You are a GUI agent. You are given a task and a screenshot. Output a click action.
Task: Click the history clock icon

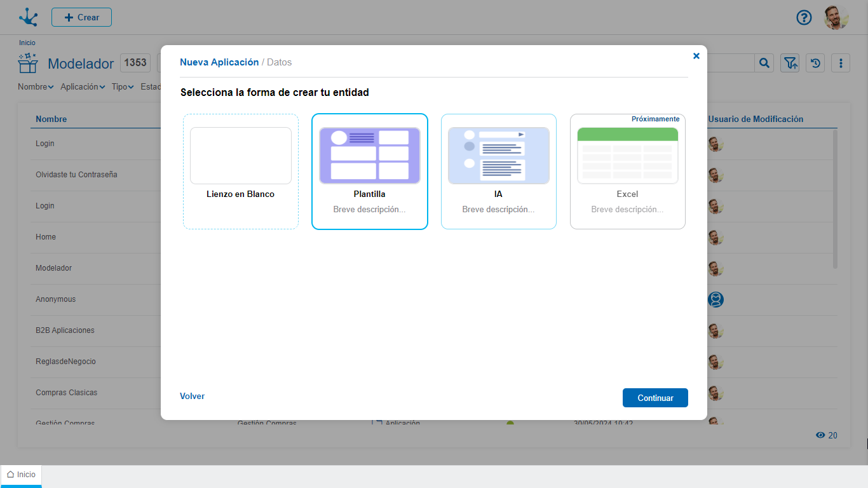(815, 63)
